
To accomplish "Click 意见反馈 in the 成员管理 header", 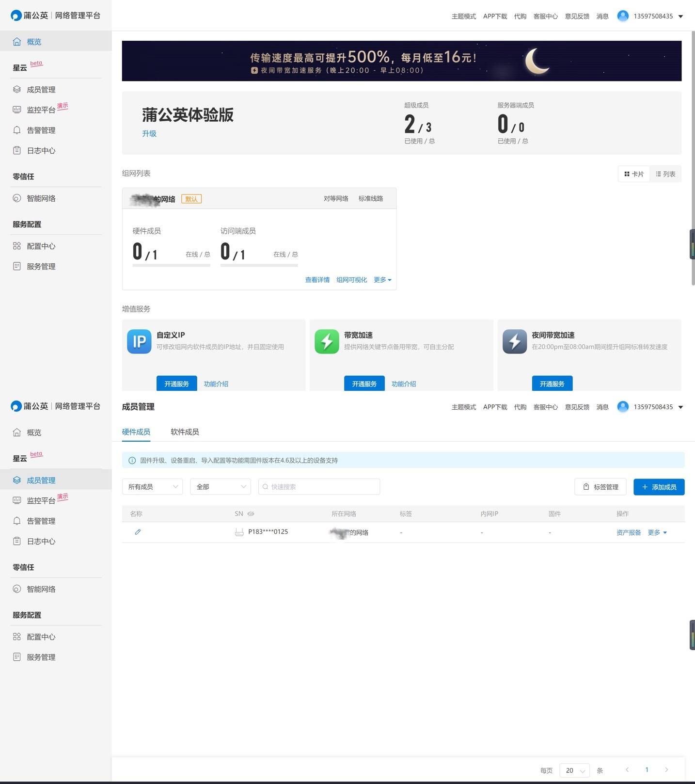I will [x=577, y=407].
